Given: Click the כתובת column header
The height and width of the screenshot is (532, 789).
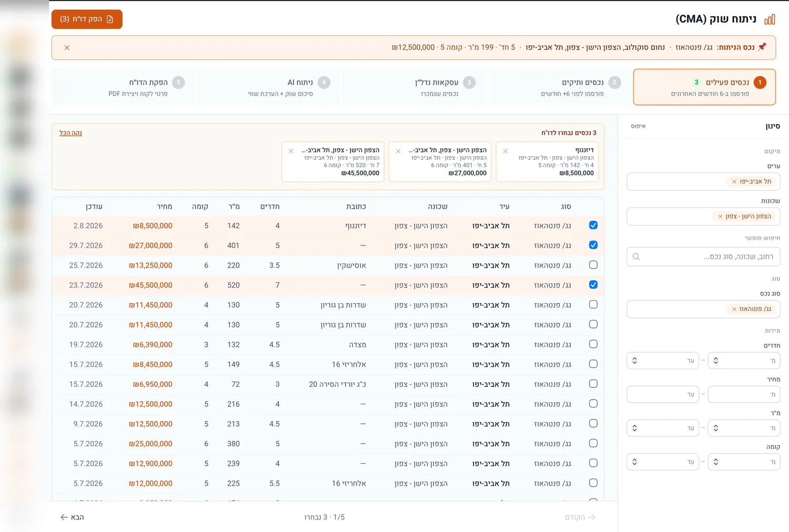Looking at the screenshot, I should point(356,207).
